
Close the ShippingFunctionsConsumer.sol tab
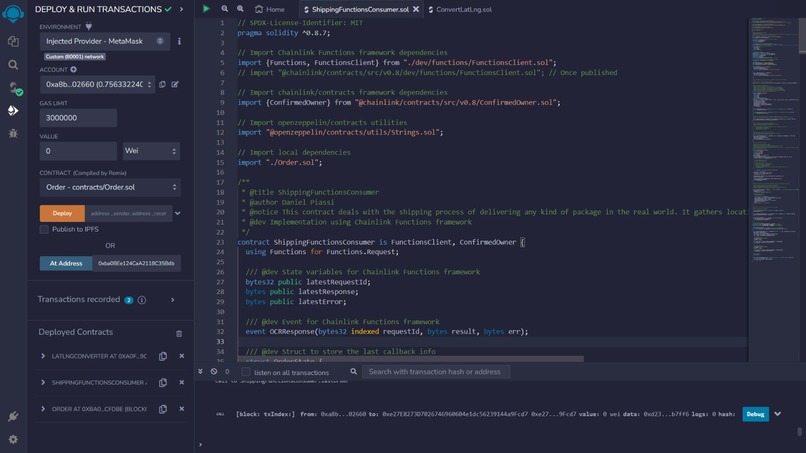(416, 9)
